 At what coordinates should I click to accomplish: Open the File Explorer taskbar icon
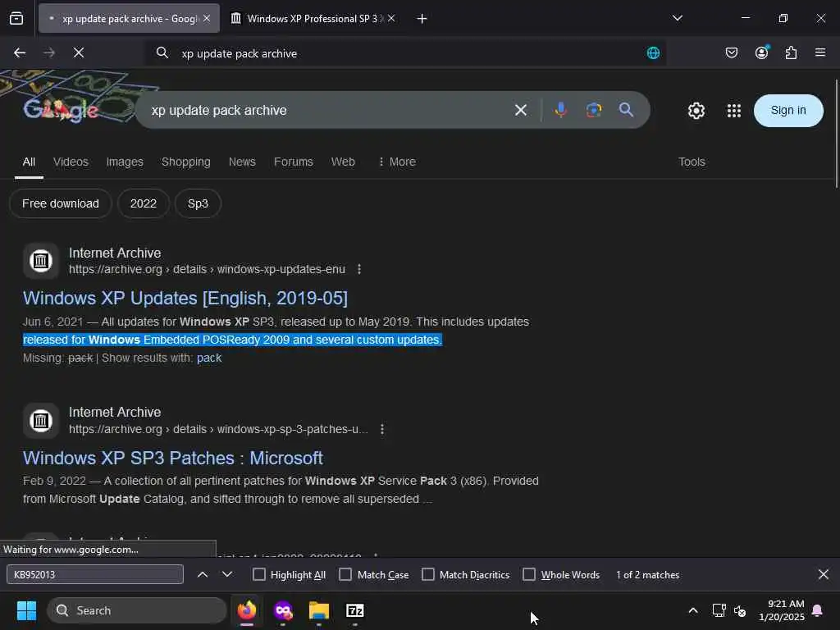click(x=319, y=610)
